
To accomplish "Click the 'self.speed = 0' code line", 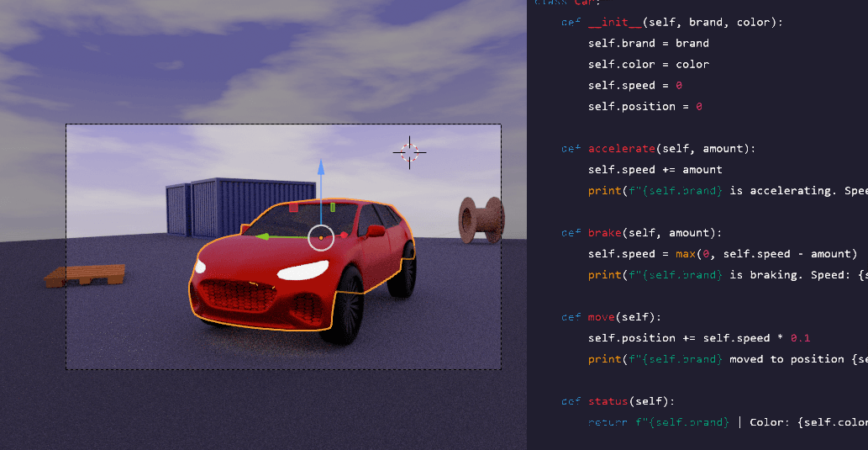I will tap(635, 85).
